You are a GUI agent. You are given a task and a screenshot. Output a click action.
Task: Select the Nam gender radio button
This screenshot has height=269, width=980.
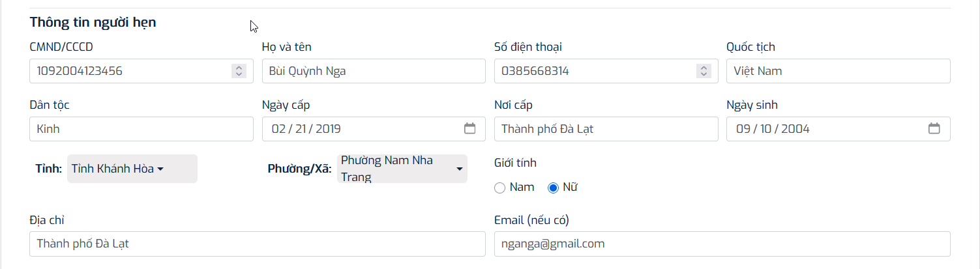500,188
